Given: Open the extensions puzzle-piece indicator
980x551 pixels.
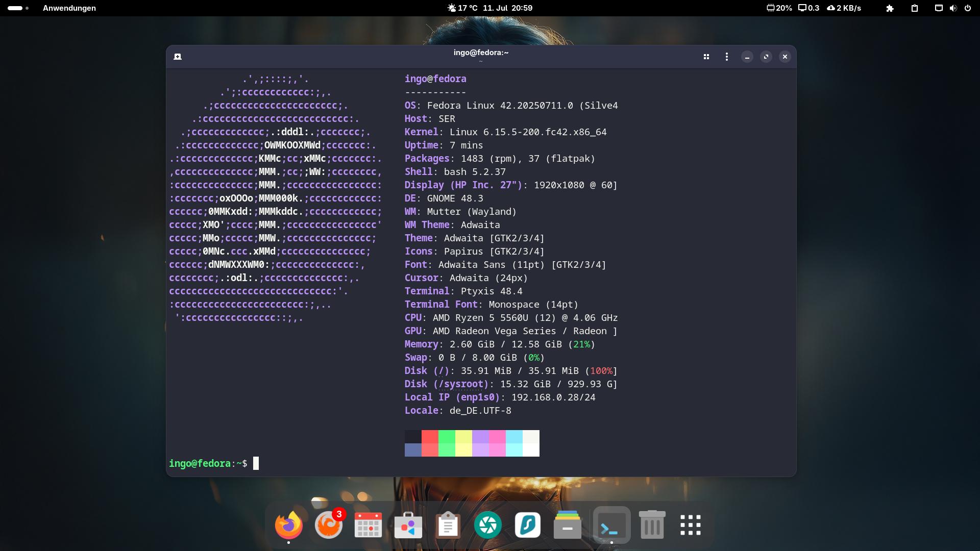Looking at the screenshot, I should [890, 8].
